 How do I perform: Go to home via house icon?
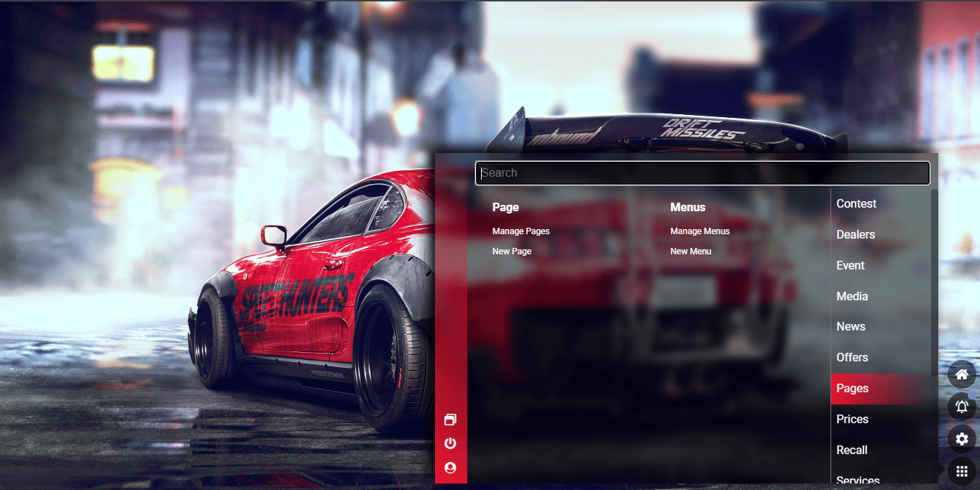click(x=961, y=374)
